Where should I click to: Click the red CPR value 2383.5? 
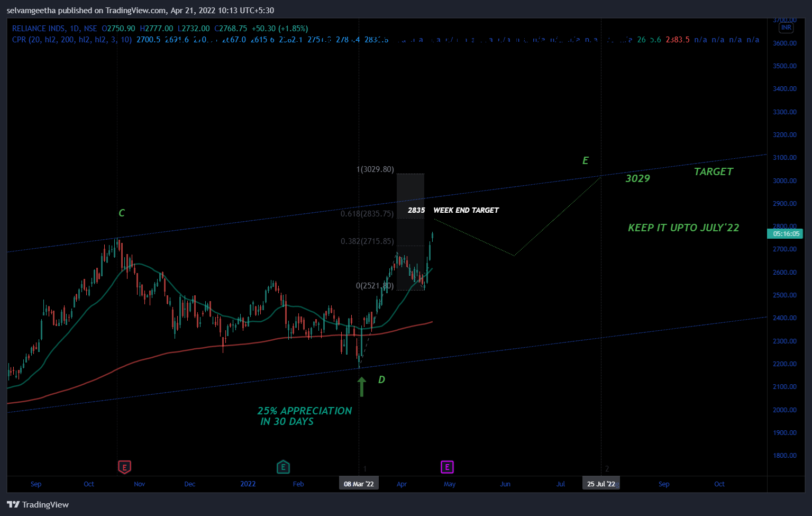coord(678,40)
